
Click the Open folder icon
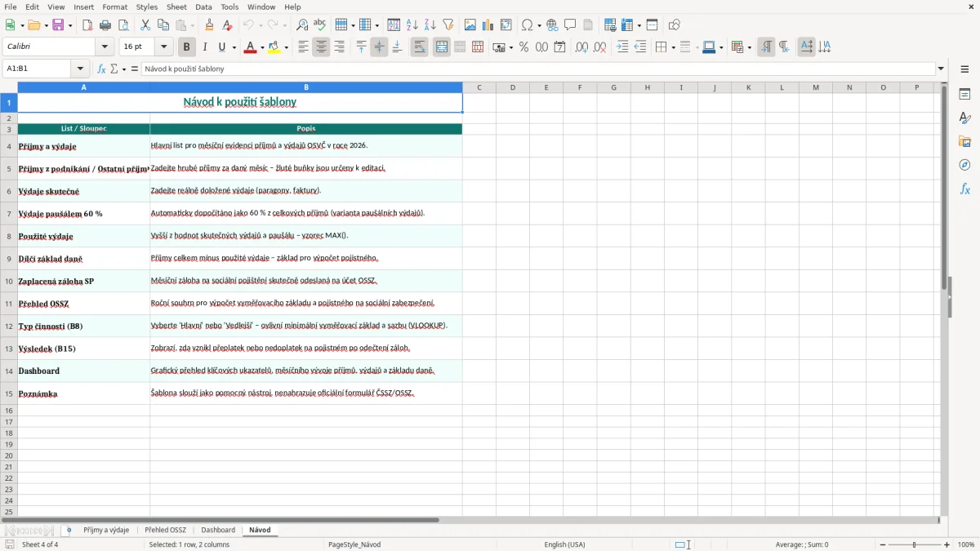[x=33, y=25]
